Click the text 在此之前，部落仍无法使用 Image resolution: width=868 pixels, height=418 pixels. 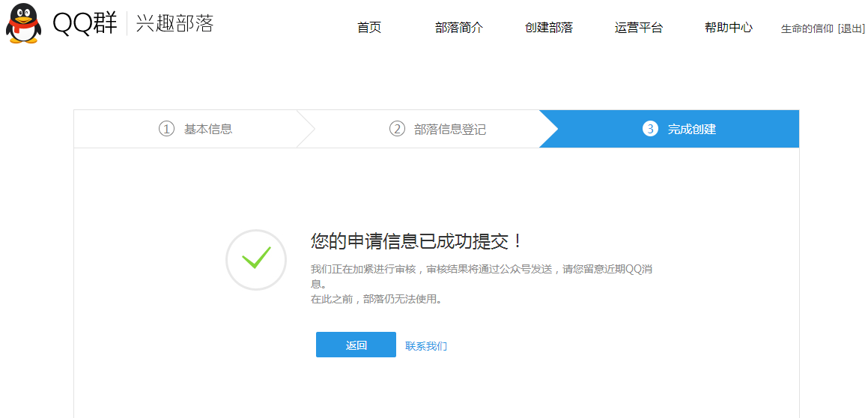point(376,300)
